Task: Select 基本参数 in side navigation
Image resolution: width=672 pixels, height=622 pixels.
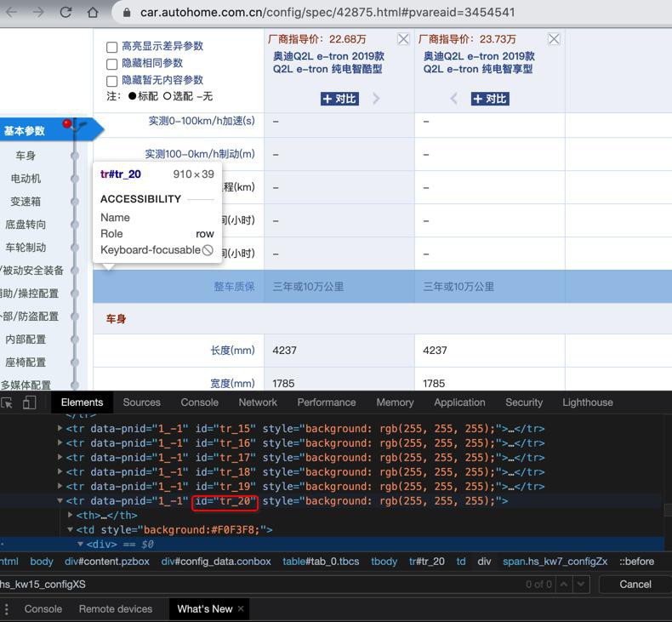Action: (25, 131)
